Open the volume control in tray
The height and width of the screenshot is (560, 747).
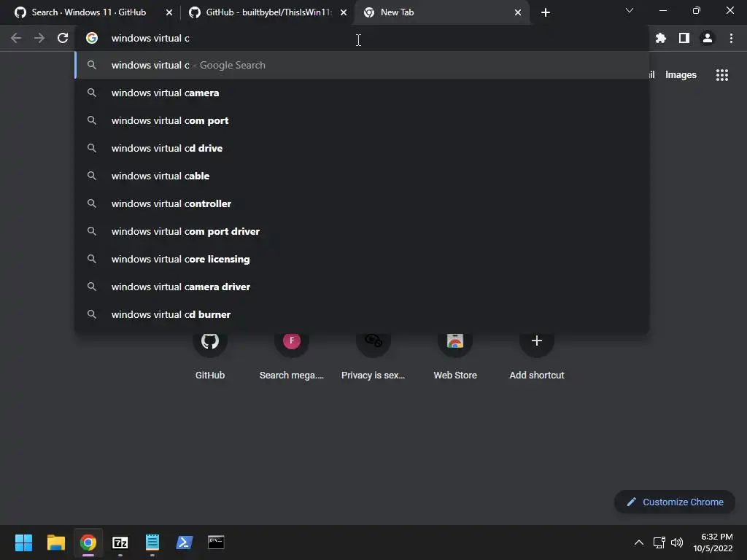[x=677, y=542]
